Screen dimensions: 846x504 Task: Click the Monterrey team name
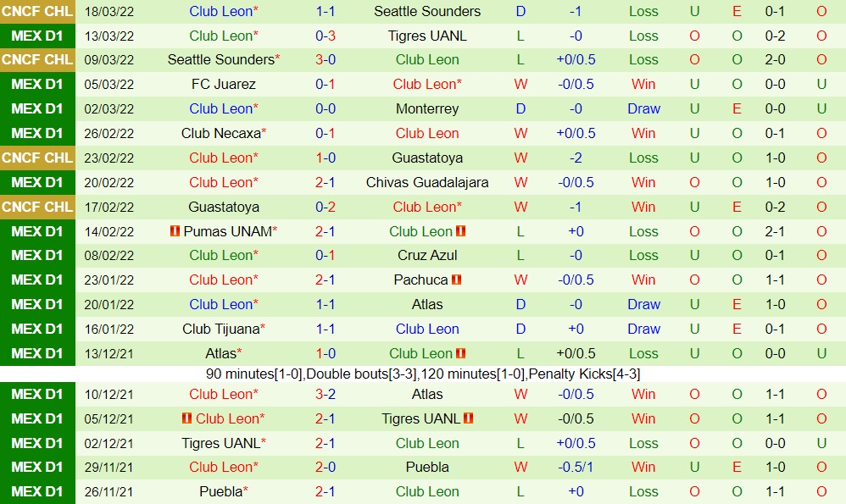click(427, 109)
